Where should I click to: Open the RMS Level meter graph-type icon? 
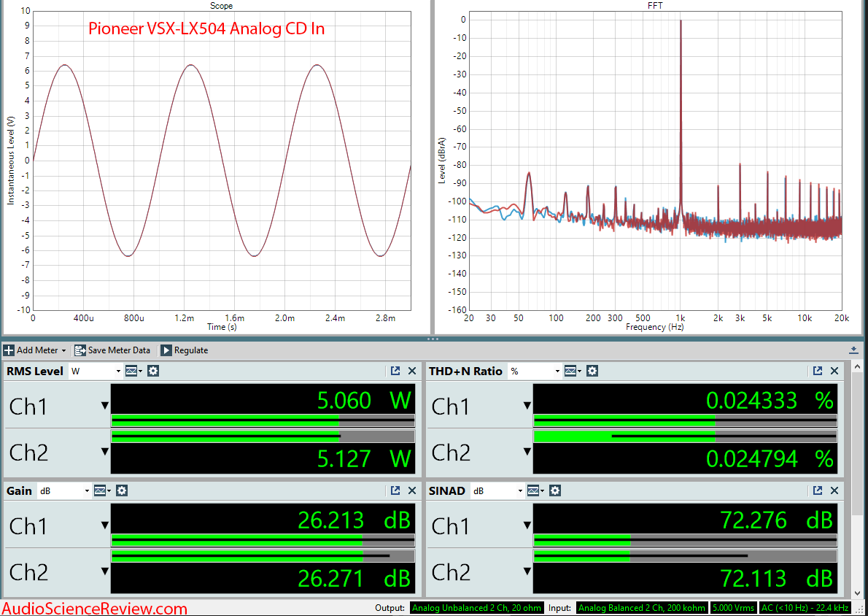[133, 371]
